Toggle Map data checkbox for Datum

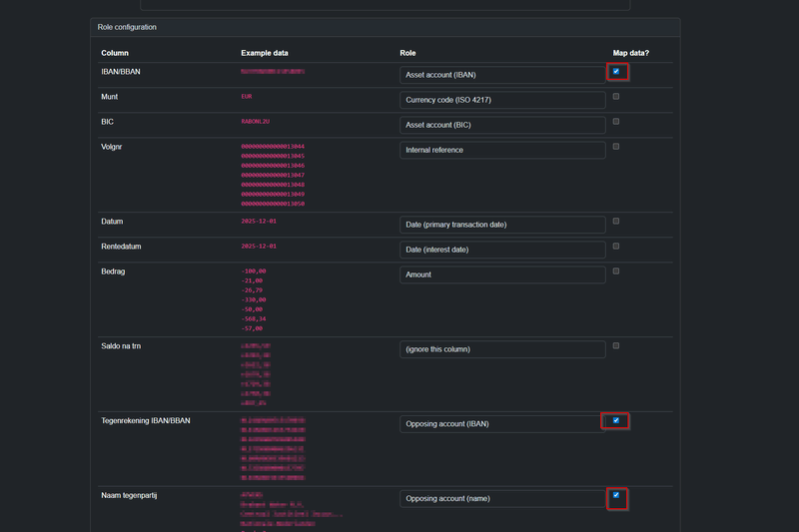tap(616, 222)
